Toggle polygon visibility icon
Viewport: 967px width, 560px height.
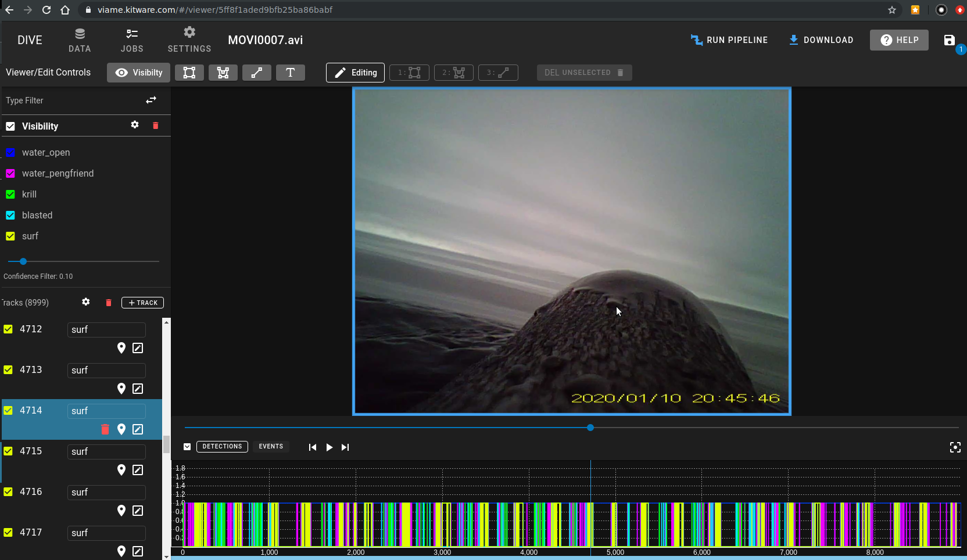coord(223,73)
